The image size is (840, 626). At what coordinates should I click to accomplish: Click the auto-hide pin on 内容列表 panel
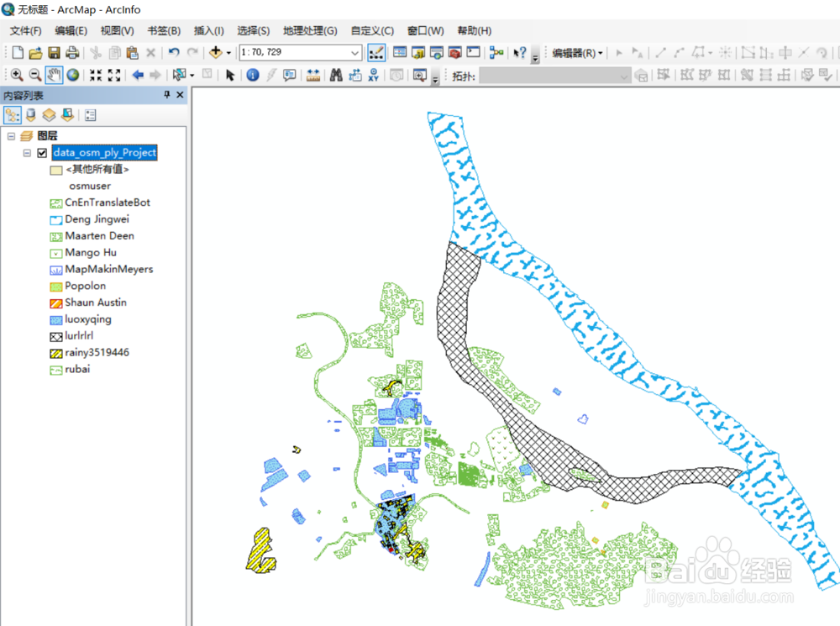165,94
